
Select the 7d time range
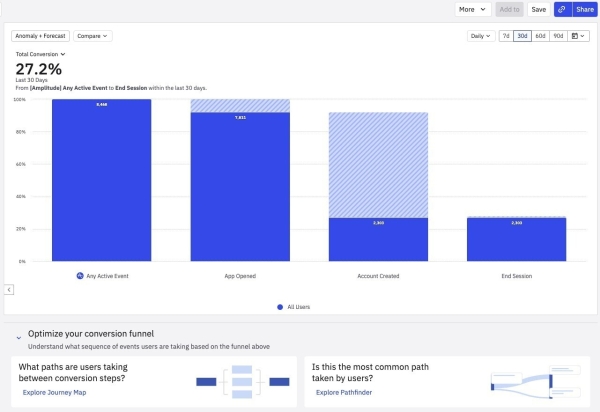pos(505,36)
